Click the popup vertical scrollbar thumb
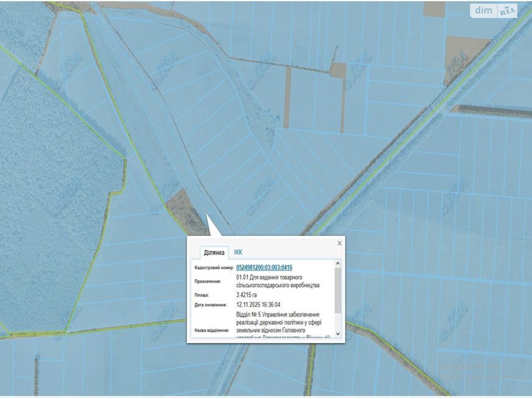The height and width of the screenshot is (399, 532). coord(338,289)
